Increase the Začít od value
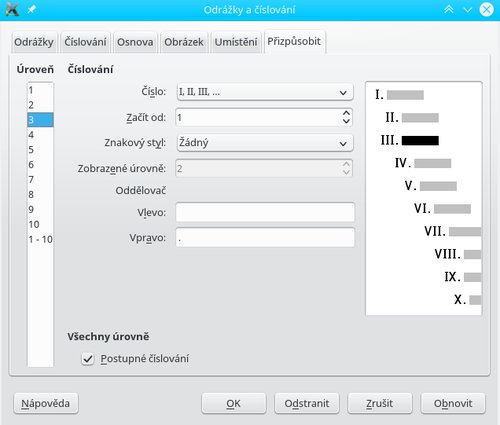This screenshot has width=500, height=425. (346, 113)
